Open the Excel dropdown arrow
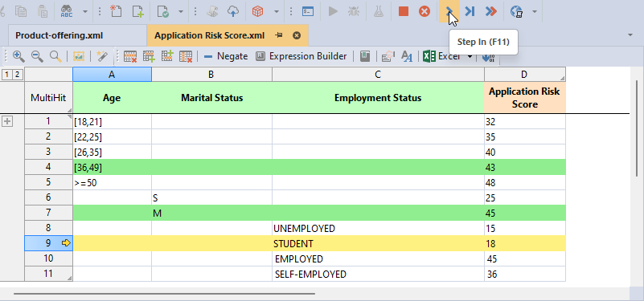Image resolution: width=644 pixels, height=301 pixels. click(470, 56)
